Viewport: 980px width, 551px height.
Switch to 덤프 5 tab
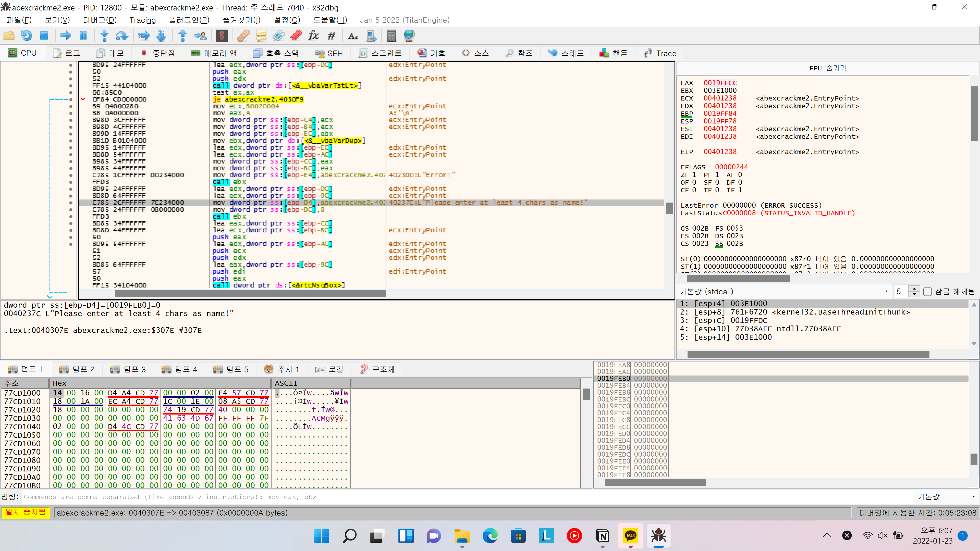tap(231, 369)
